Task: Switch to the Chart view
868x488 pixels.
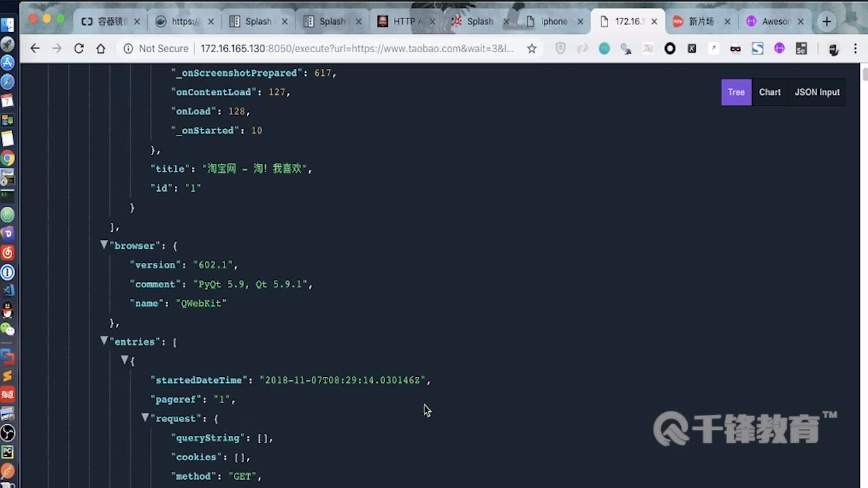Action: coord(770,92)
